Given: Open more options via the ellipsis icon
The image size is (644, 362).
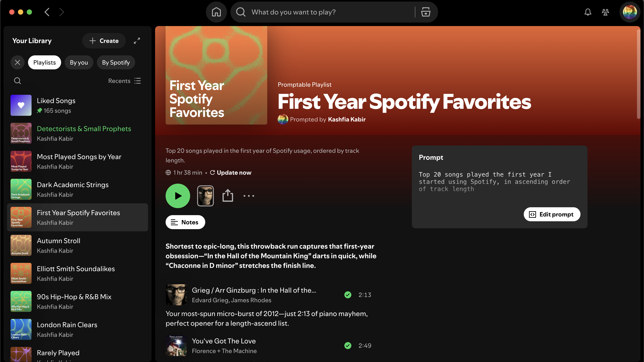Looking at the screenshot, I should (x=249, y=196).
